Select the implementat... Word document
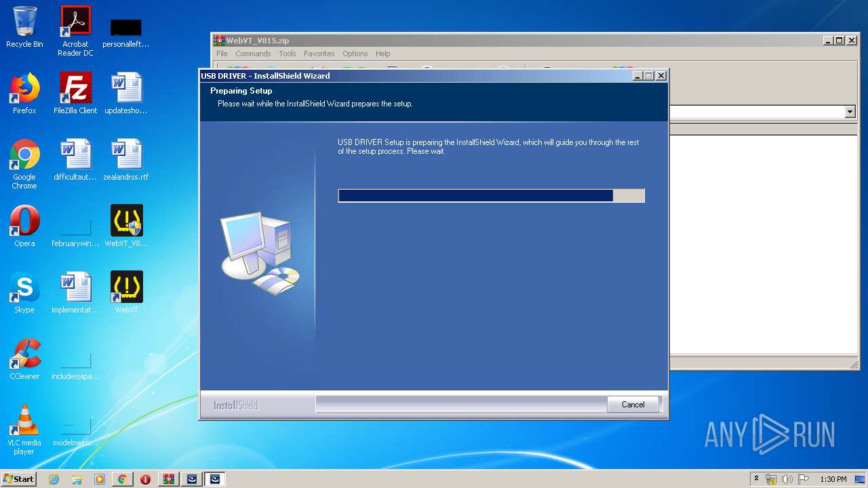868x488 pixels. coord(75,293)
